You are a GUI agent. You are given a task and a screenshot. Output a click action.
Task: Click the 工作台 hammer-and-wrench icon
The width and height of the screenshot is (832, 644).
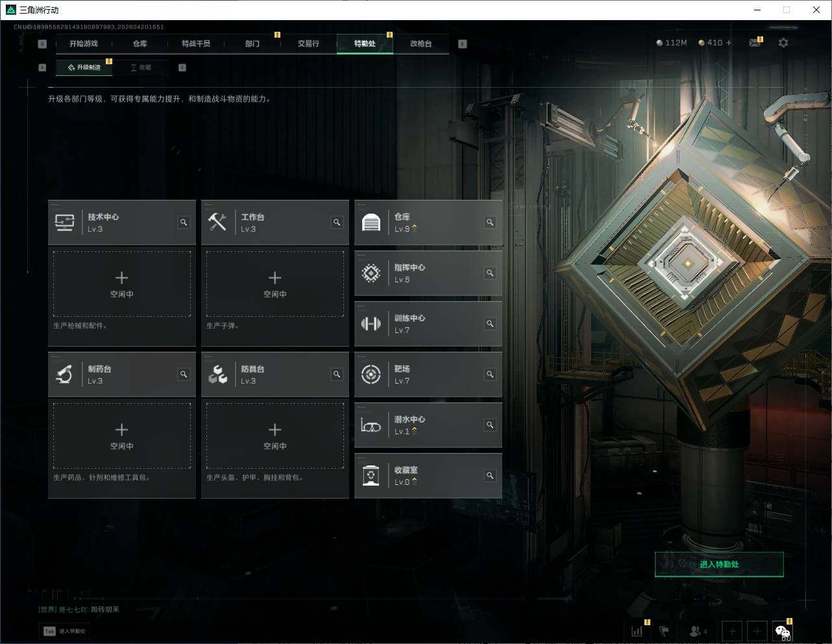[217, 222]
